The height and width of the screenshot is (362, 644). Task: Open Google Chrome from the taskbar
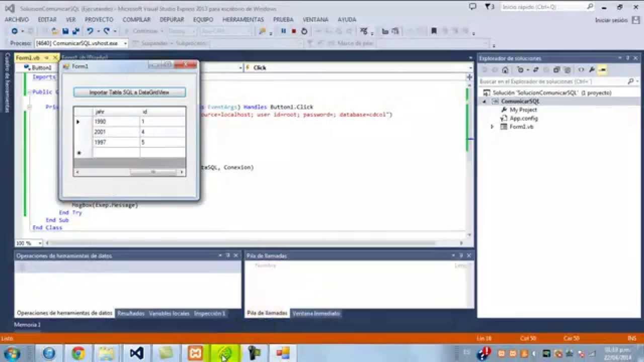click(x=78, y=353)
